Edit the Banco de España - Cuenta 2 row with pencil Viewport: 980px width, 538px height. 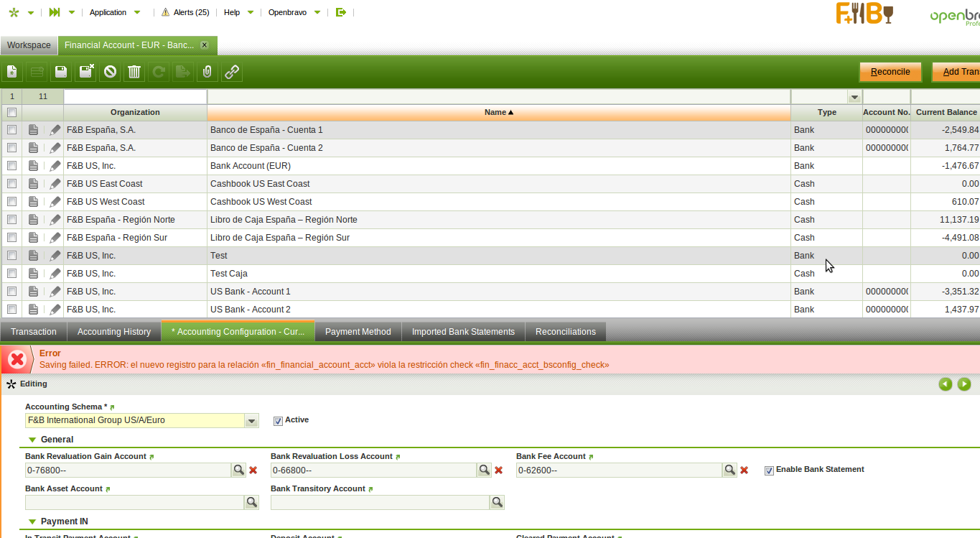tap(55, 148)
